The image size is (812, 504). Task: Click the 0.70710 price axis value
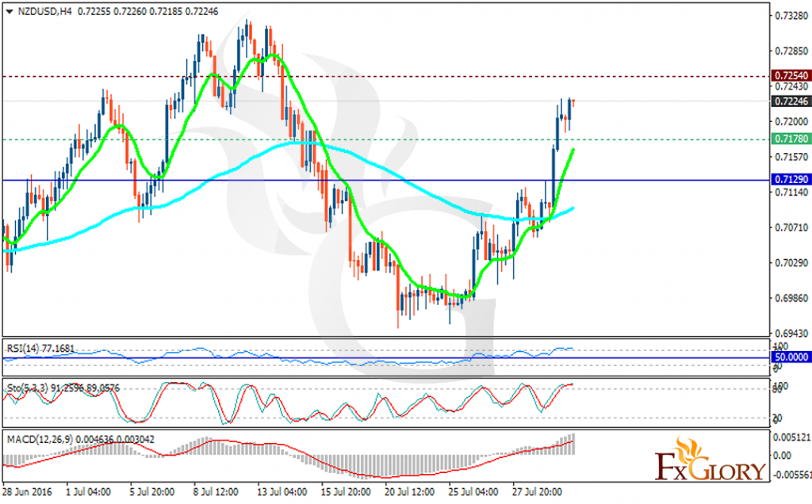coord(791,227)
